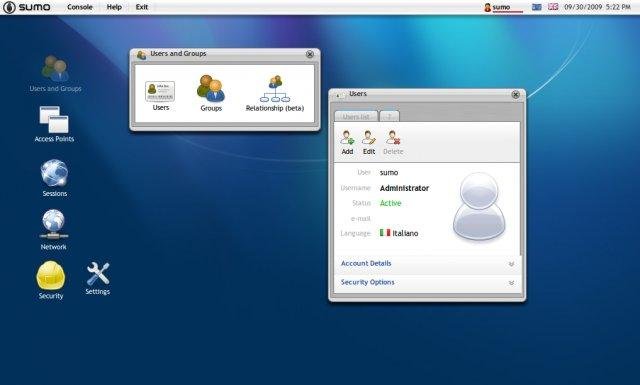Viewport: 640px width, 385px height.
Task: Click the 'Administrator' username value
Action: click(404, 188)
